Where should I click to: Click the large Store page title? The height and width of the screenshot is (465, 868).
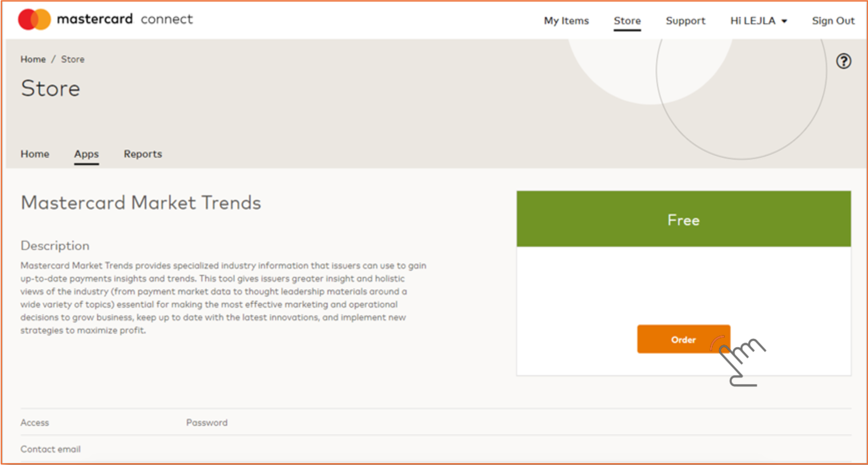[x=50, y=88]
